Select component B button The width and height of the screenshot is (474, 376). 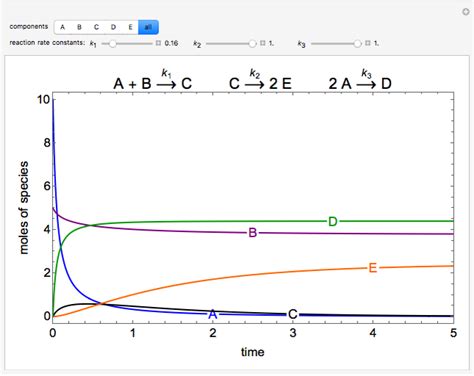(x=79, y=27)
